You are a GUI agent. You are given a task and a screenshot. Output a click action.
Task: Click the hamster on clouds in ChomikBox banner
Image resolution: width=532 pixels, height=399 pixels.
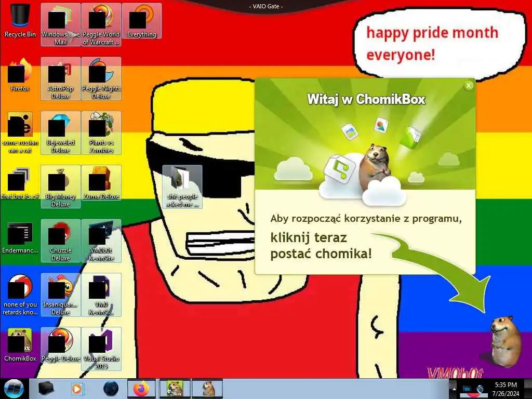tap(375, 166)
